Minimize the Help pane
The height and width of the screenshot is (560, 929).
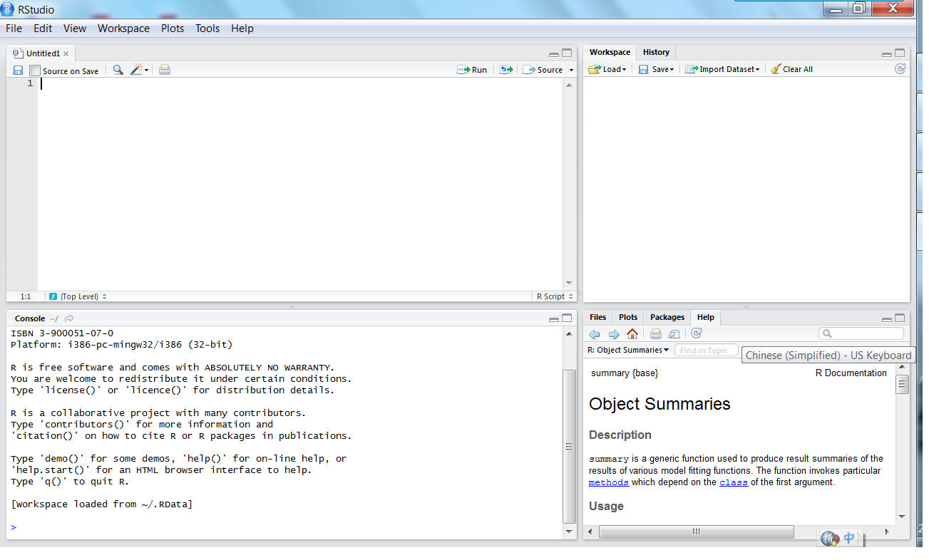tap(886, 320)
